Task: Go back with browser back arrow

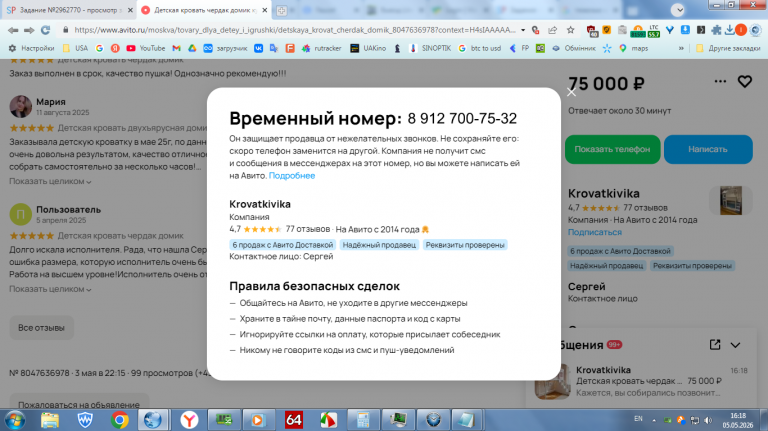Action: [13, 30]
